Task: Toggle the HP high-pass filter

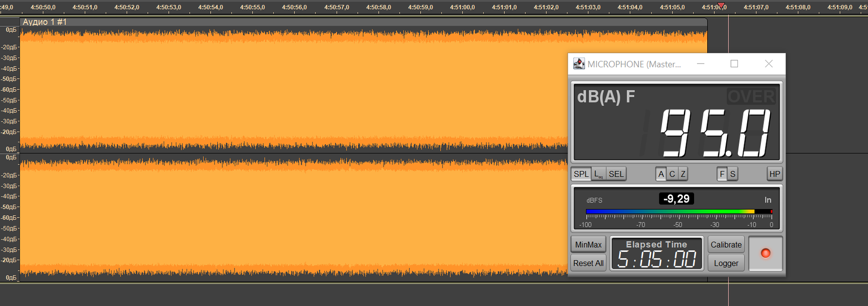Action: [774, 174]
